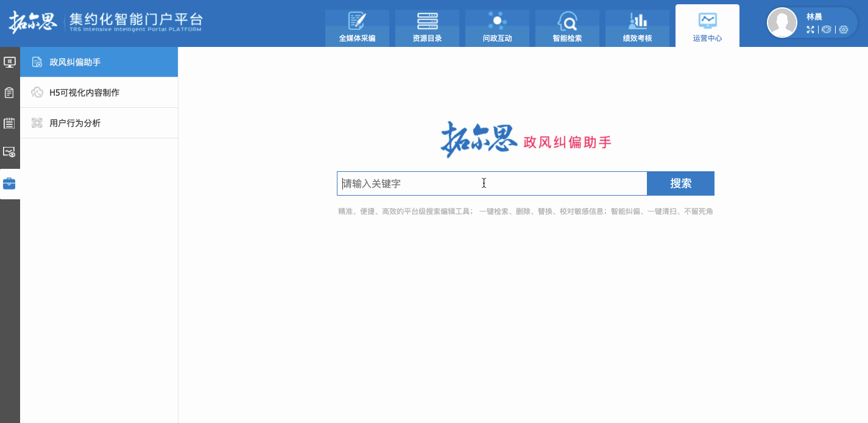Click the description text below the search box
The image size is (868, 423).
point(526,211)
